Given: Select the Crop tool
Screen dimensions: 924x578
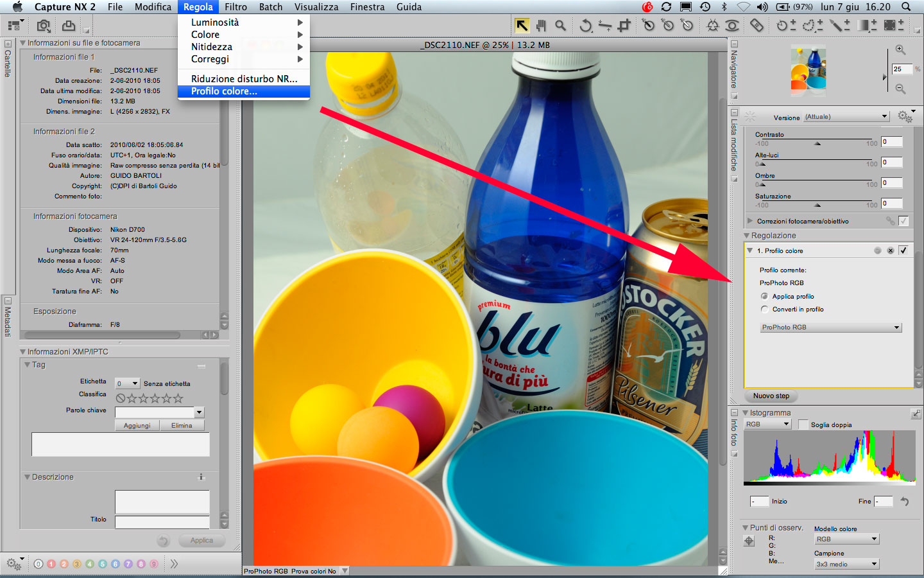Looking at the screenshot, I should click(x=624, y=26).
